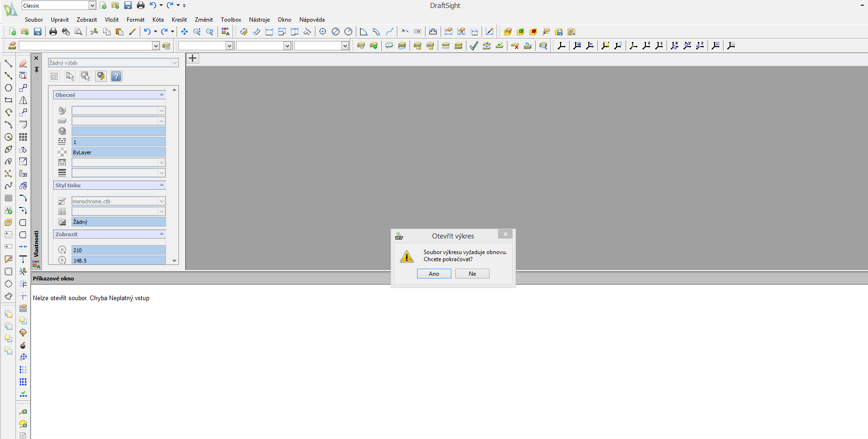Click the green checkmark layer icon

(474, 46)
